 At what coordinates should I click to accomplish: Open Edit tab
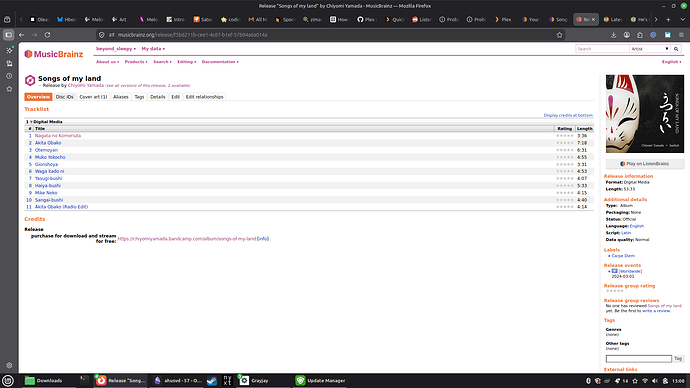click(176, 97)
